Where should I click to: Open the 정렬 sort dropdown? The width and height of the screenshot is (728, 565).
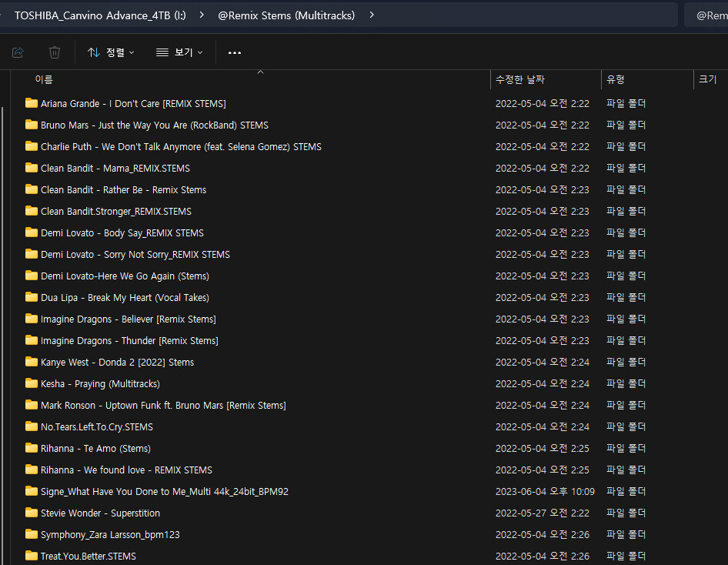[111, 52]
